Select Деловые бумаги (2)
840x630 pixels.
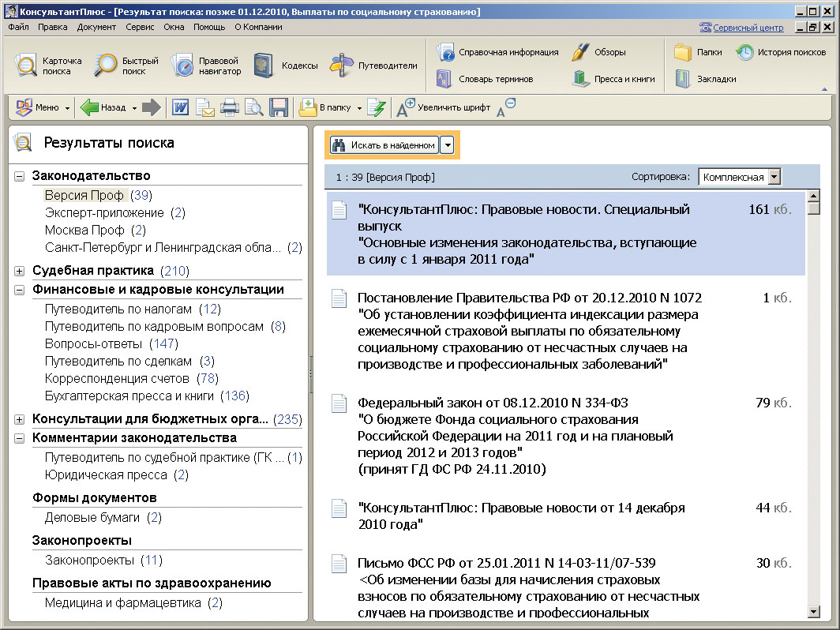coord(103,518)
